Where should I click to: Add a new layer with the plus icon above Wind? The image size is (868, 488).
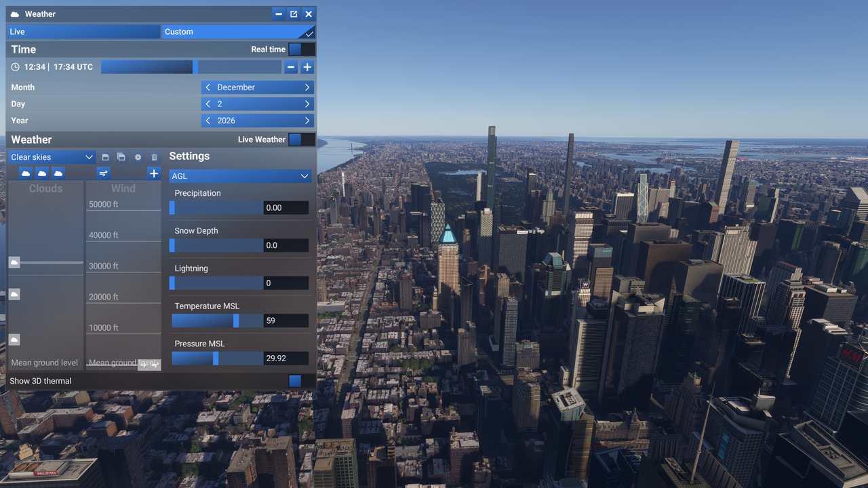tap(154, 174)
